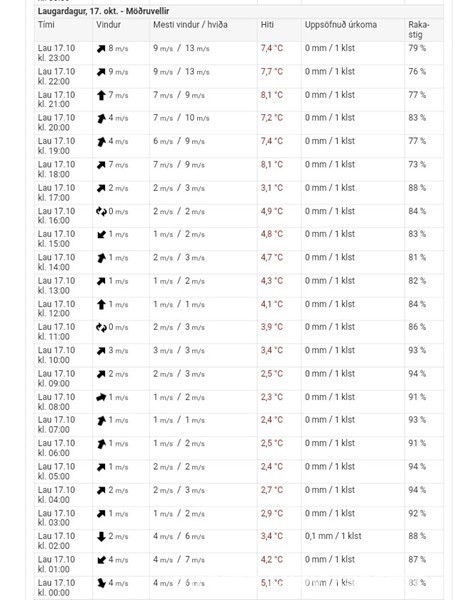This screenshot has height=600, width=464.
Task: Click the variable wind icon at kl. 11:00
Action: pos(101,328)
